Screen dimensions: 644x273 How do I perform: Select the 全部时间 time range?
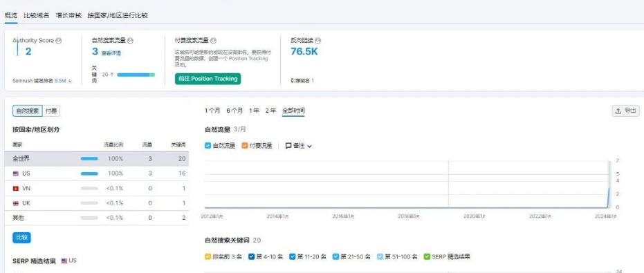(x=293, y=111)
